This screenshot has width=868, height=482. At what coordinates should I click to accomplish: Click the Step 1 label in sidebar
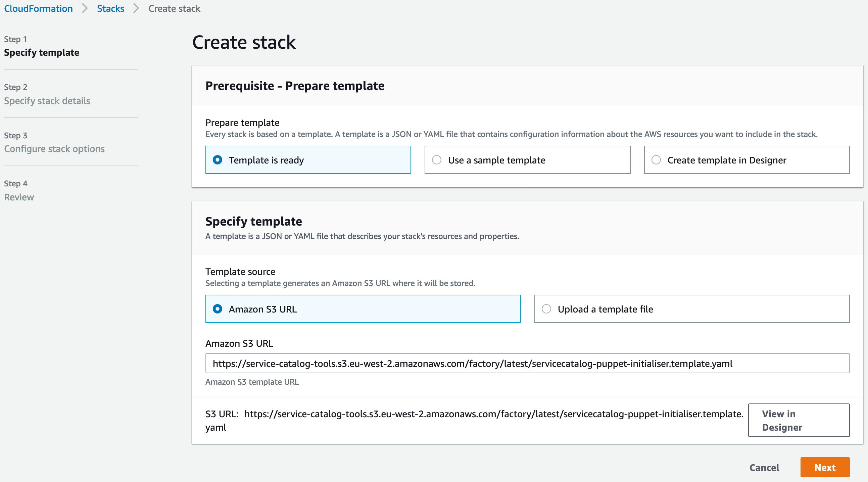pos(15,39)
